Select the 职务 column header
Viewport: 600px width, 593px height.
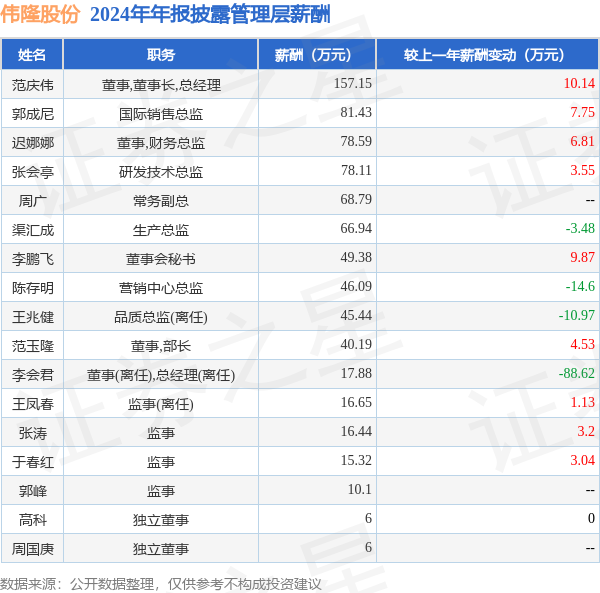tap(161, 55)
